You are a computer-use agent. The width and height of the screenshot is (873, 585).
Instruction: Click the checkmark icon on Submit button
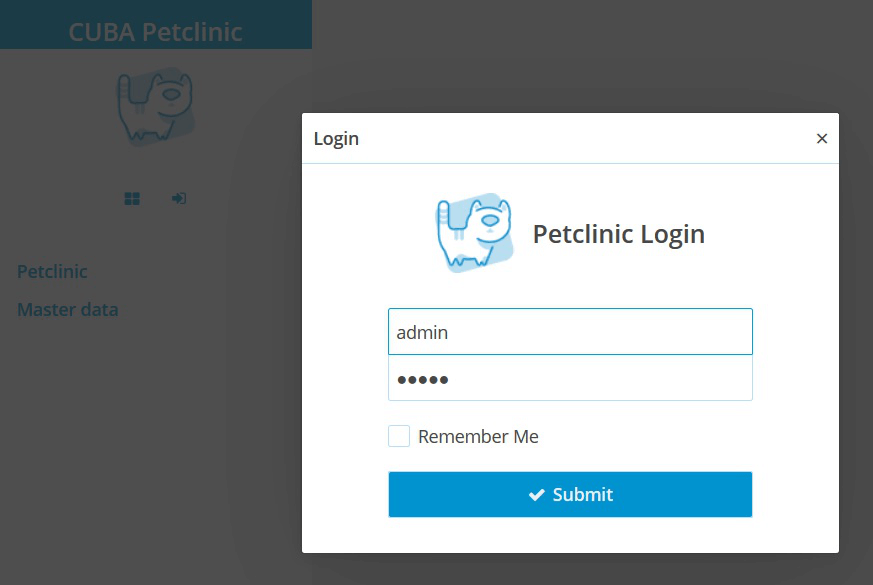[538, 494]
